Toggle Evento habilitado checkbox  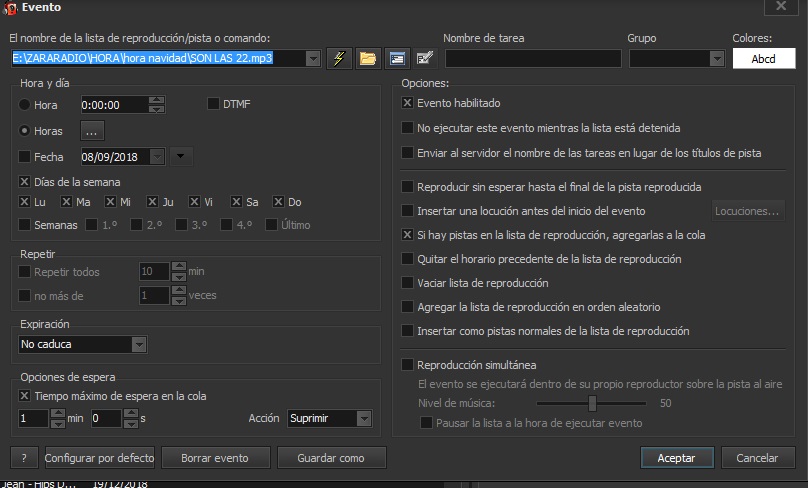tap(407, 103)
